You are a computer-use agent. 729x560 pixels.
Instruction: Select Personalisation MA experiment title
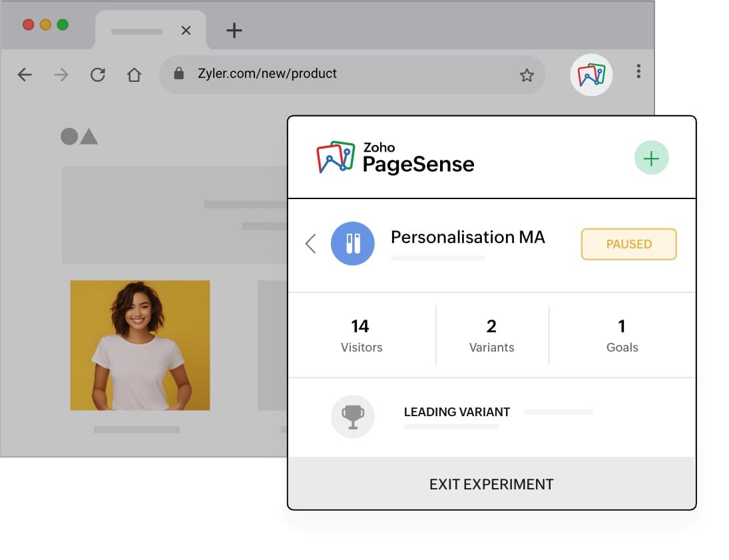point(468,237)
